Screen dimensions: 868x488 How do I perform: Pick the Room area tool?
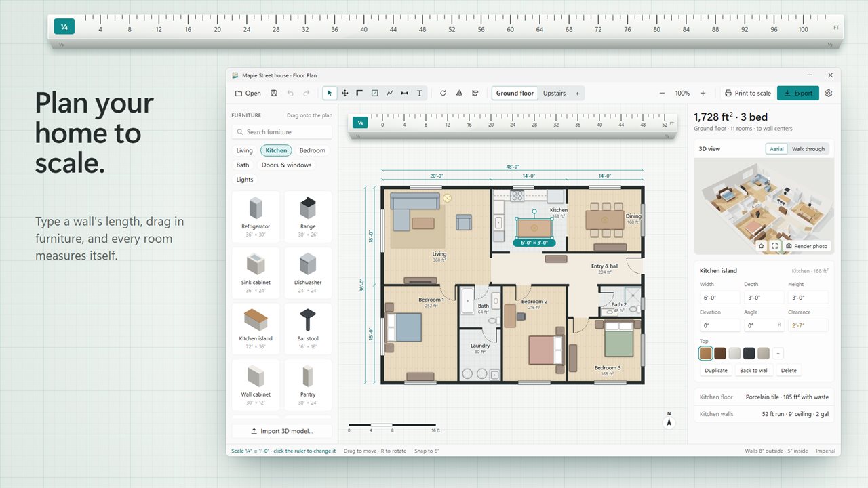coord(374,94)
